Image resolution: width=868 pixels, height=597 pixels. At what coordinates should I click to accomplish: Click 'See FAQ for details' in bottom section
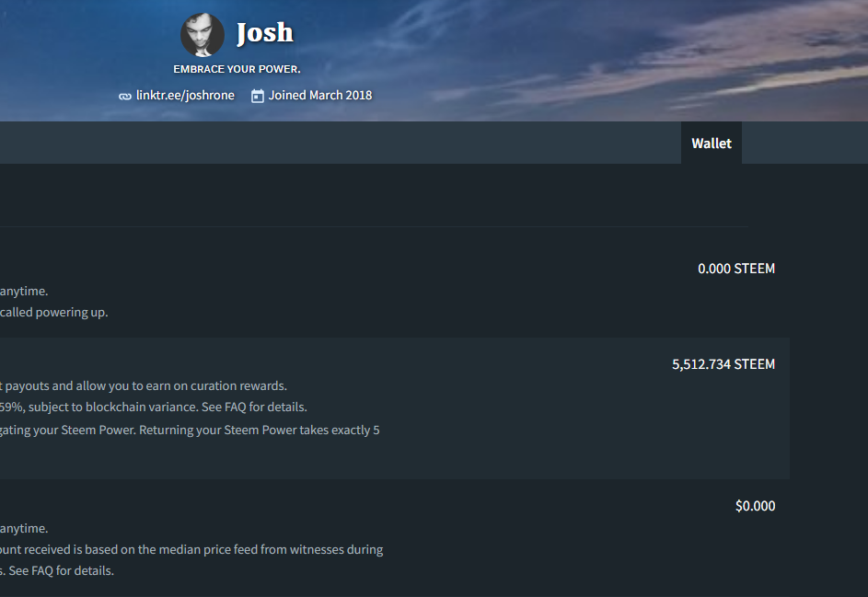[61, 571]
